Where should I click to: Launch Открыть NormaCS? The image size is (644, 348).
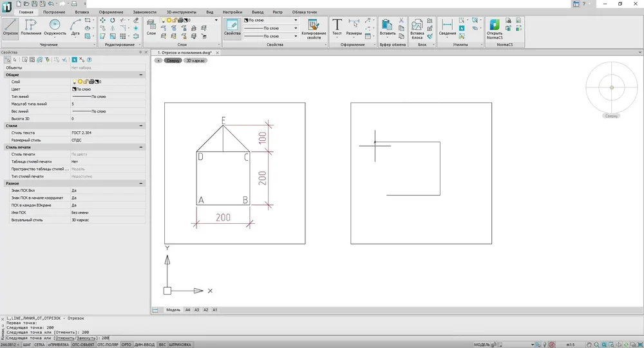495,28
